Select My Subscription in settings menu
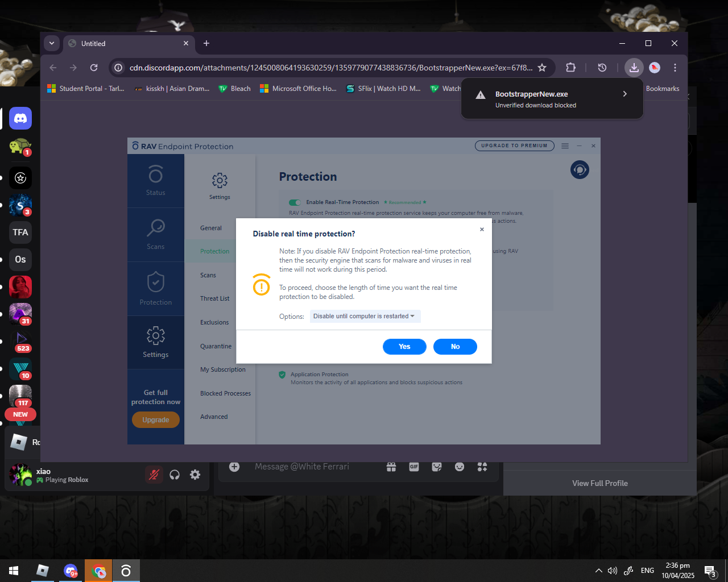 point(223,369)
